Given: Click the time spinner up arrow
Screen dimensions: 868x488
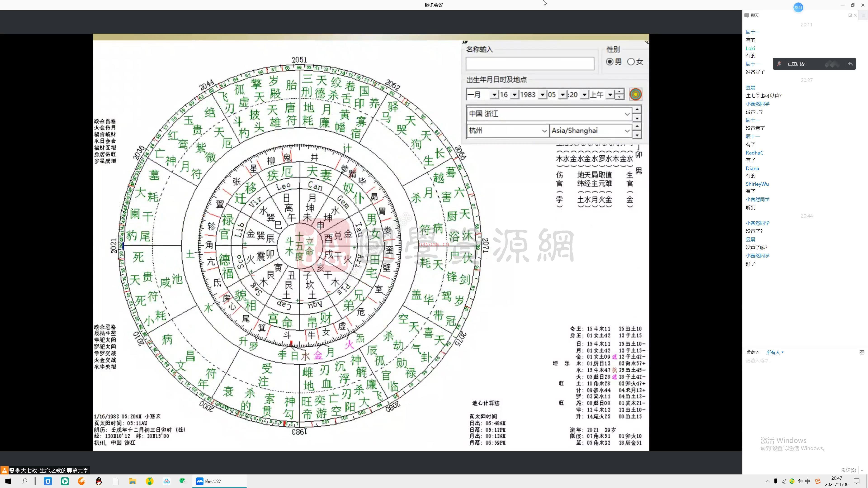Looking at the screenshot, I should pyautogui.click(x=619, y=91).
